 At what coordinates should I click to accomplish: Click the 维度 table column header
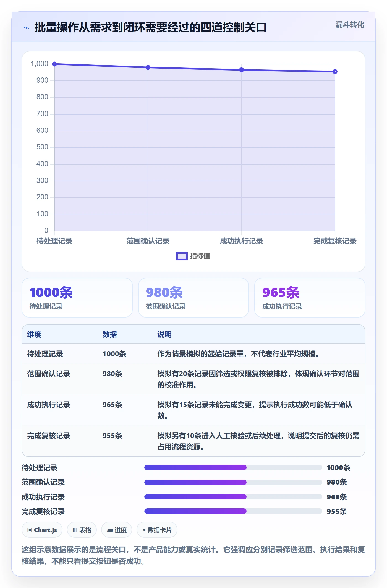tap(34, 334)
